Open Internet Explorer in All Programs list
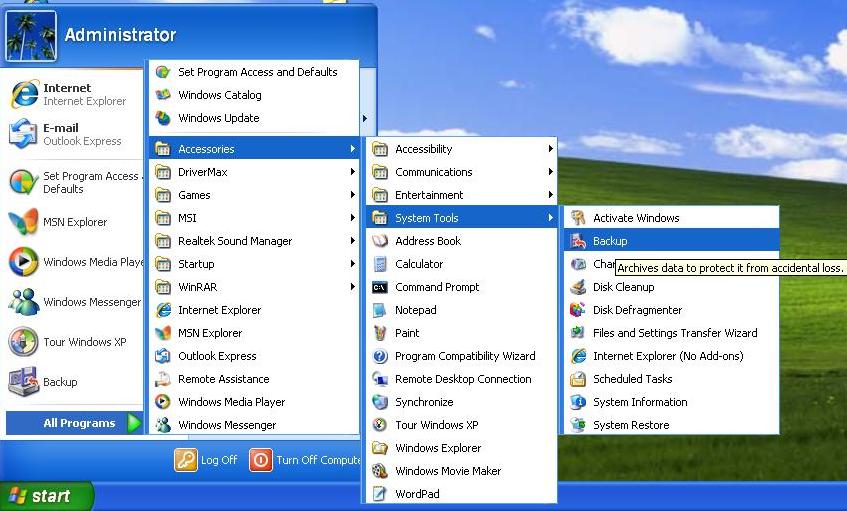Viewport: 847px width, 511px height. tap(254, 310)
